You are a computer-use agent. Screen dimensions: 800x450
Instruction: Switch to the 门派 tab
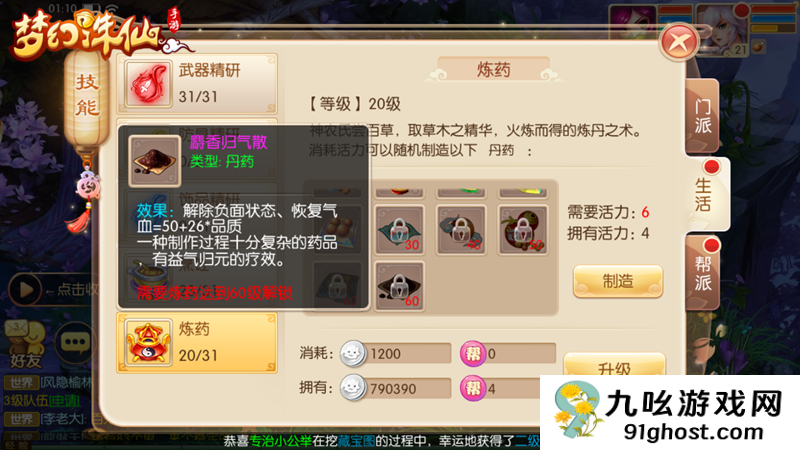703,116
